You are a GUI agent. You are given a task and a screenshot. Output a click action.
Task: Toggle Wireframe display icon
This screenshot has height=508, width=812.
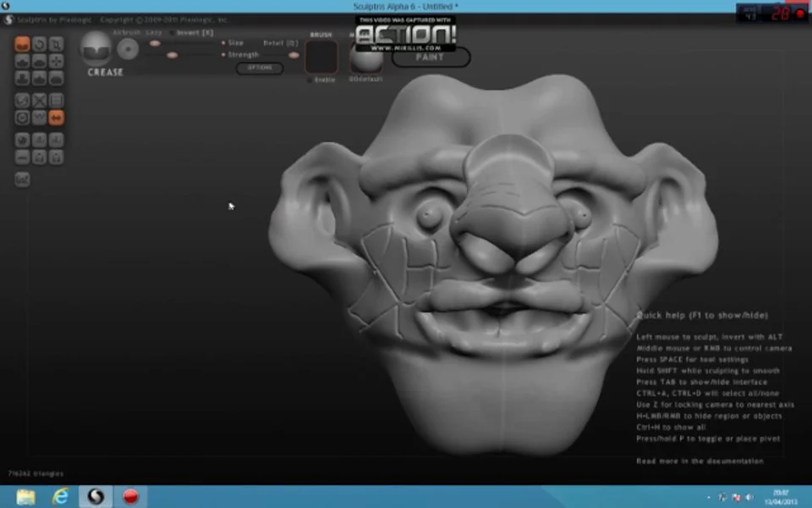click(40, 118)
